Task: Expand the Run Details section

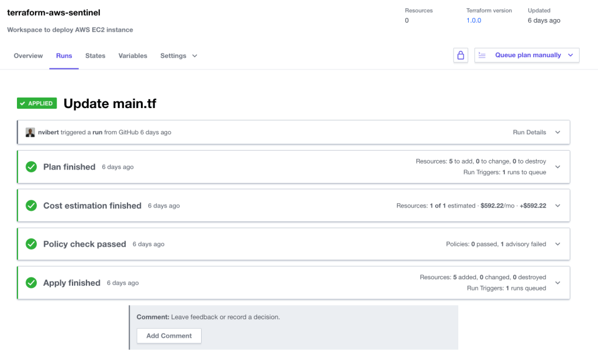Action: tap(558, 133)
